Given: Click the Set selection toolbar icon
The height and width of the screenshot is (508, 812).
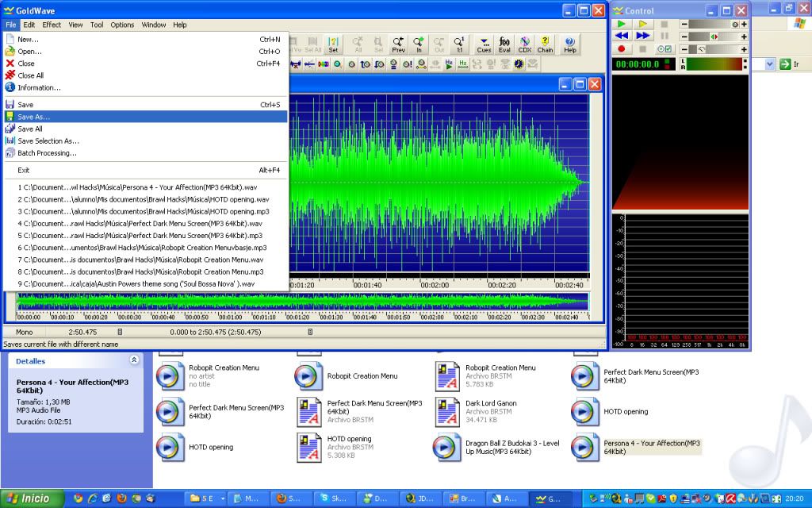Looking at the screenshot, I should [x=333, y=44].
